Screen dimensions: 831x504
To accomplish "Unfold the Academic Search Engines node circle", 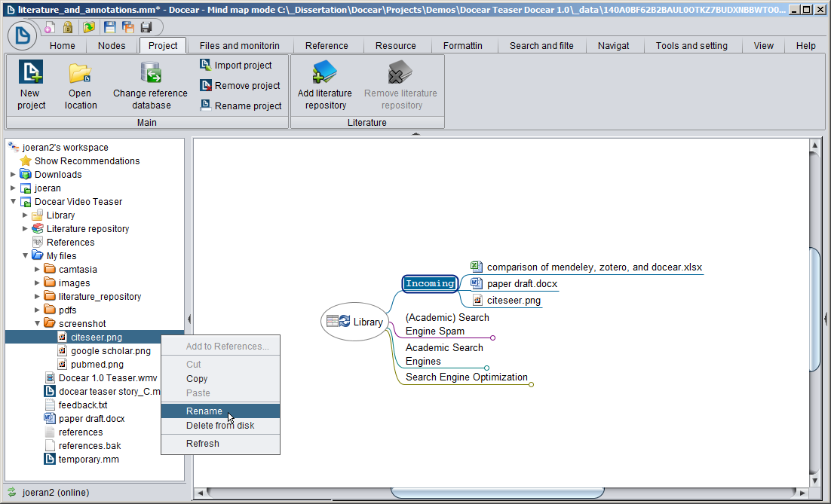I will click(486, 368).
